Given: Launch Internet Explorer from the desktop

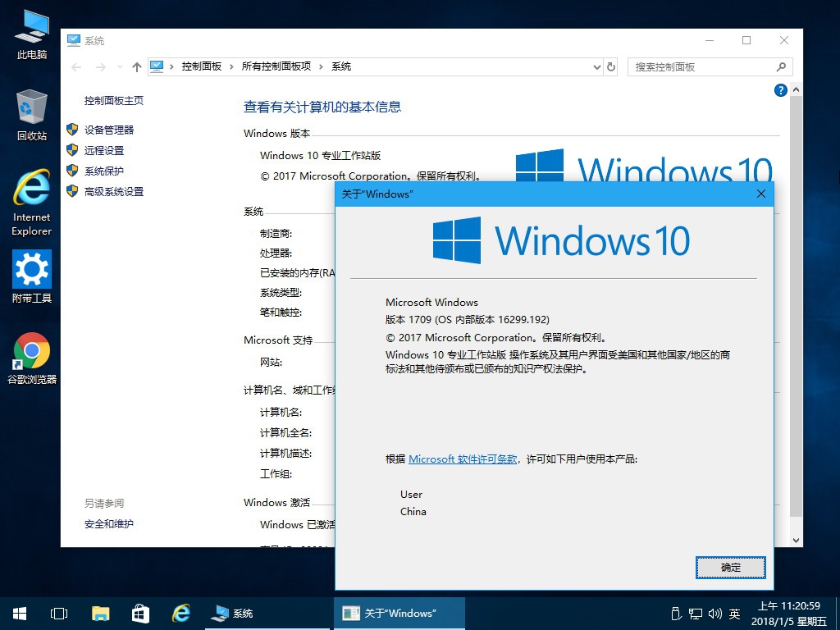Looking at the screenshot, I should 32,203.
